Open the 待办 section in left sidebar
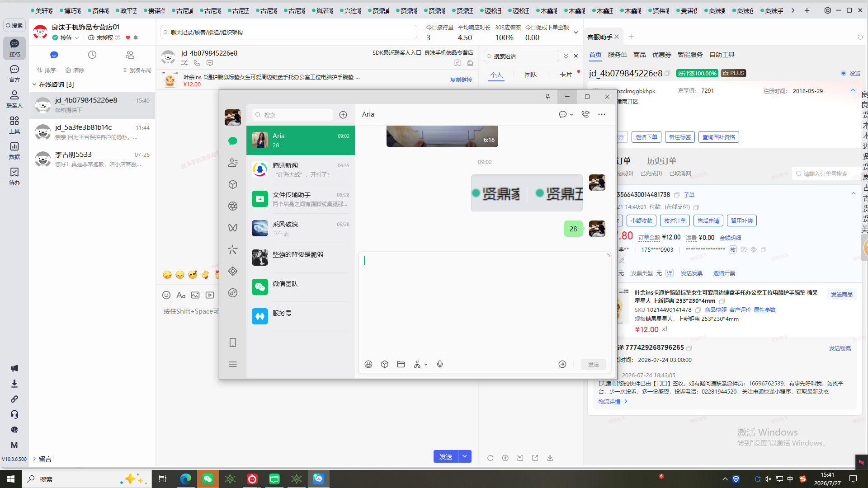Viewport: 868px width, 488px height. coord(14,177)
